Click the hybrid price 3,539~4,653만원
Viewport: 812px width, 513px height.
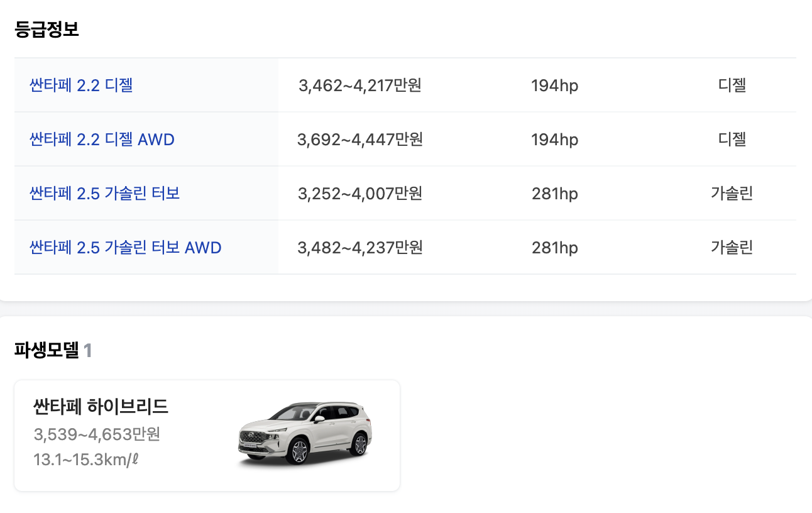pos(97,434)
